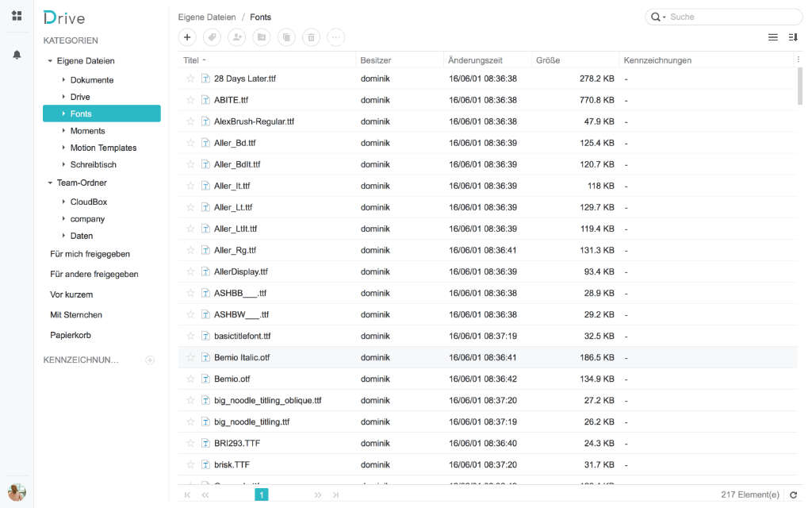Open Vor kurzem category

coord(71,294)
